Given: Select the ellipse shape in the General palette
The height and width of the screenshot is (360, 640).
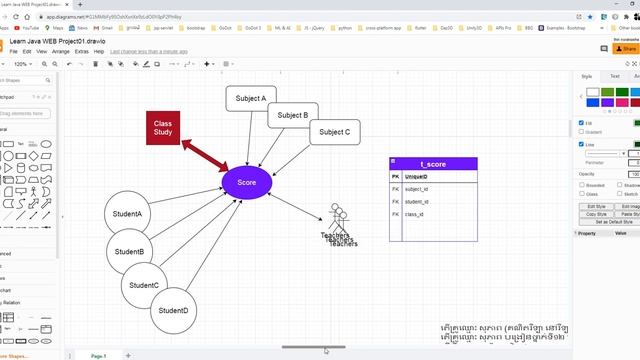Looking at the screenshot, I should pos(46,144).
